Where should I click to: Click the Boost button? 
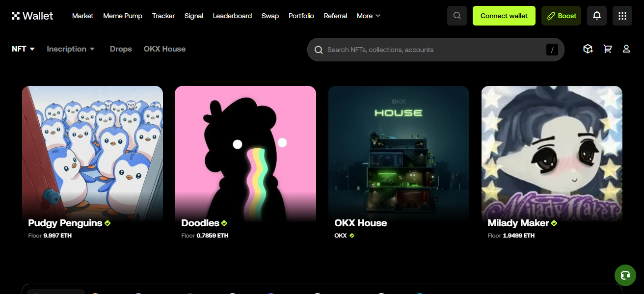[561, 16]
